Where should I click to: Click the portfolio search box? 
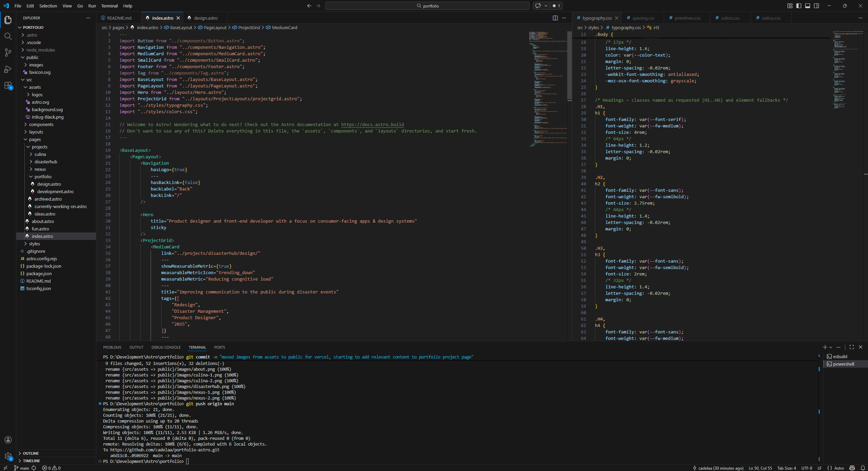(x=427, y=6)
